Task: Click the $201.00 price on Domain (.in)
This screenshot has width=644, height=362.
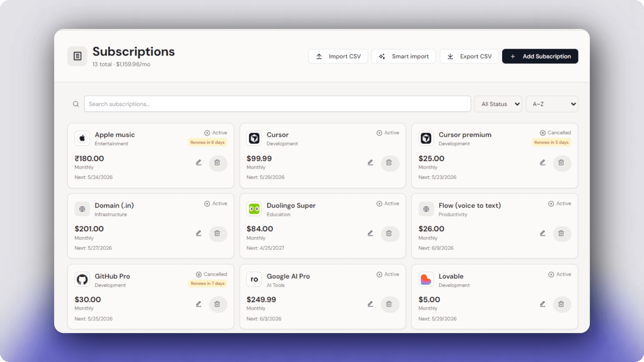Action: [x=89, y=229]
